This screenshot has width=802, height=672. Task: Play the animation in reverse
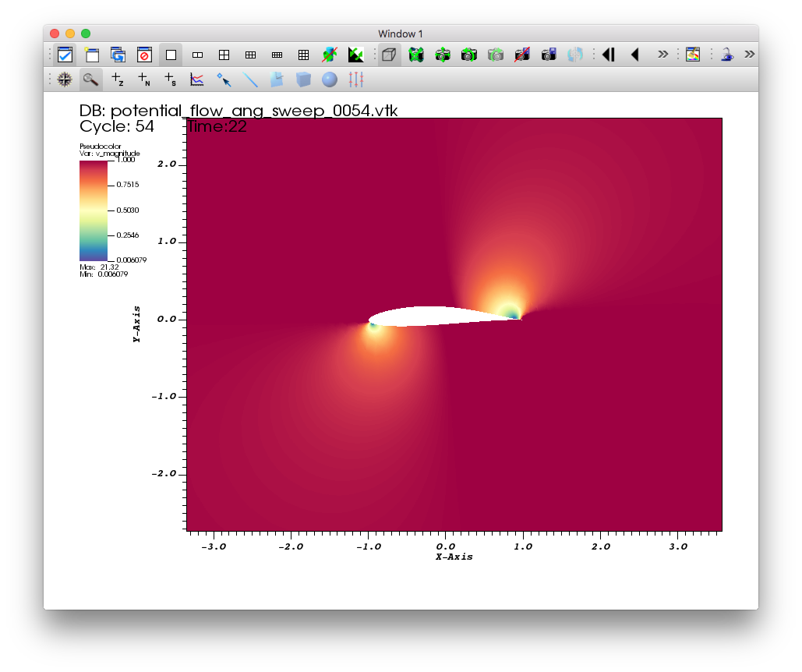click(635, 55)
